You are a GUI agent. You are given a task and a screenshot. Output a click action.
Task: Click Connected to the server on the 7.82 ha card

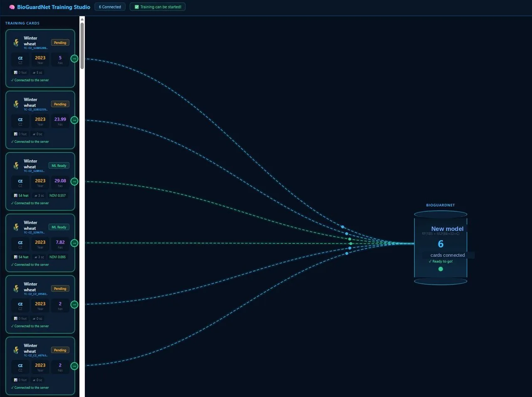30,265
